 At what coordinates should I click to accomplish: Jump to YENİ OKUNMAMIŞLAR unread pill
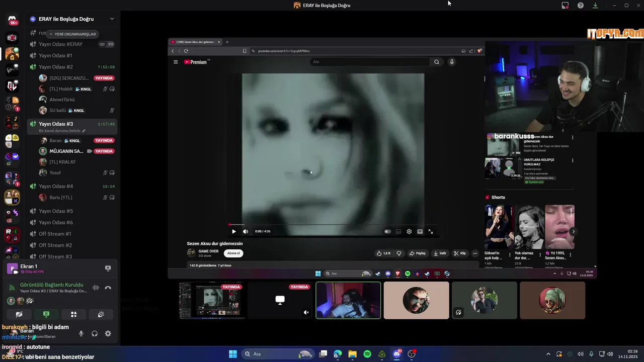(x=71, y=34)
